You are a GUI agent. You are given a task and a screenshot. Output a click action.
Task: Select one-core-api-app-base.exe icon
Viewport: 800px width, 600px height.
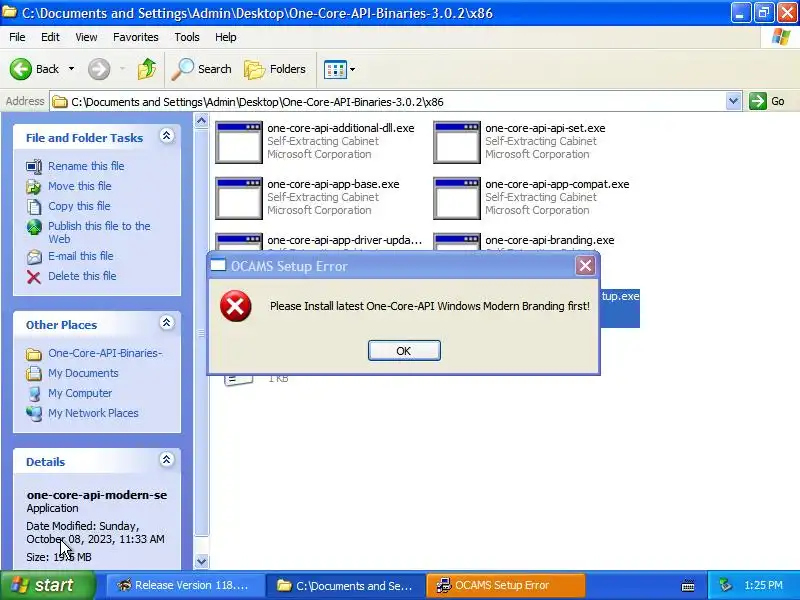click(239, 198)
